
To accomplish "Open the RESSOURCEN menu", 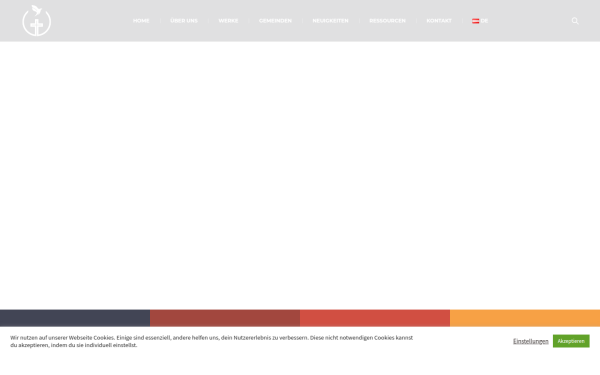I will click(388, 21).
